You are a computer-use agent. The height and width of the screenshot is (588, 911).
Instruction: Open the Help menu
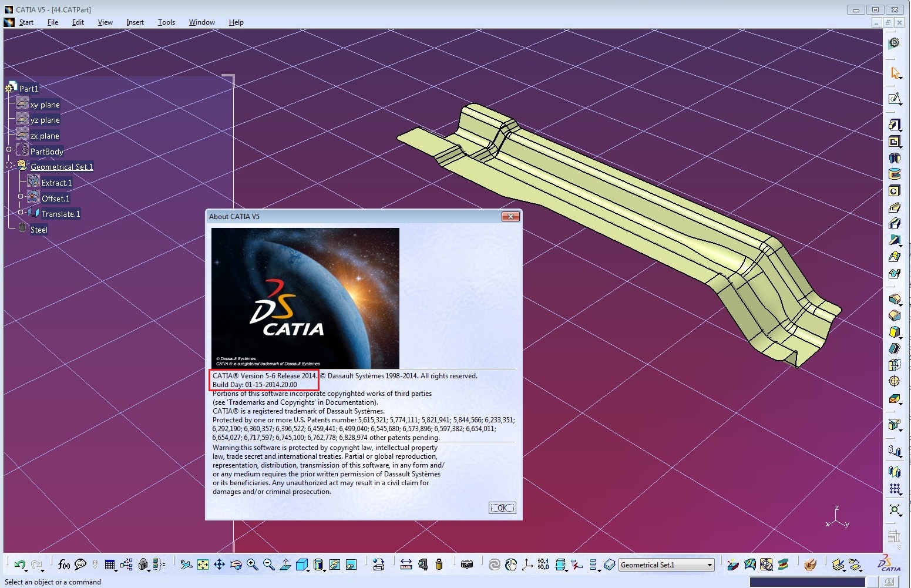(236, 22)
